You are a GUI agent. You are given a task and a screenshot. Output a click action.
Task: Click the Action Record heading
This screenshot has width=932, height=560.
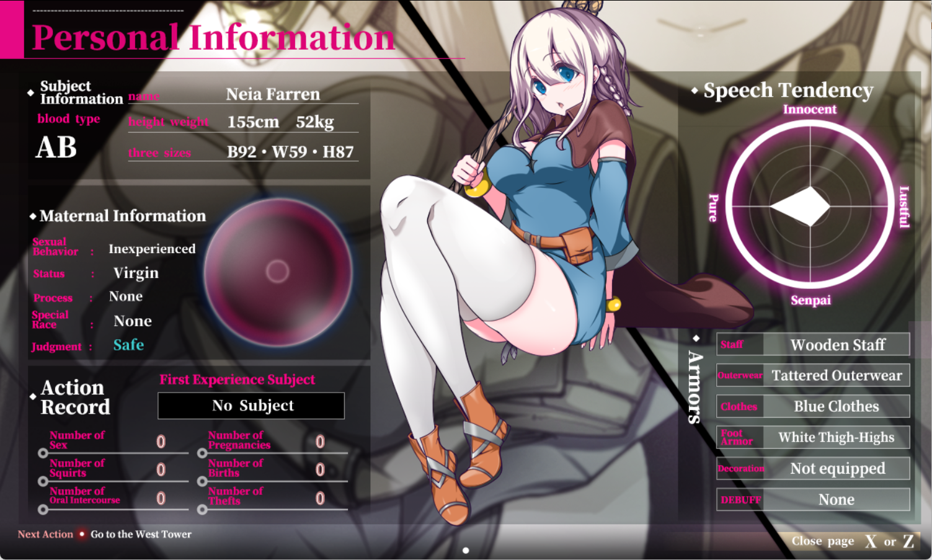point(75,397)
